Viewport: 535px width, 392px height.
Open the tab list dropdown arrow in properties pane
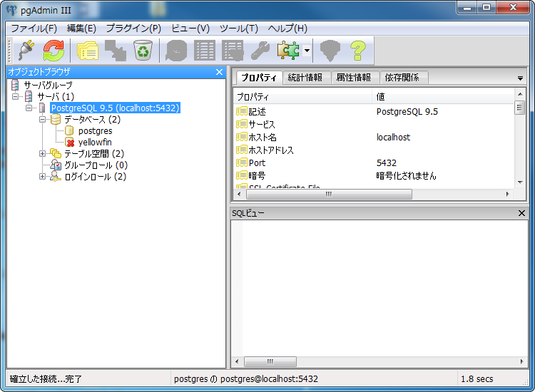coord(520,78)
